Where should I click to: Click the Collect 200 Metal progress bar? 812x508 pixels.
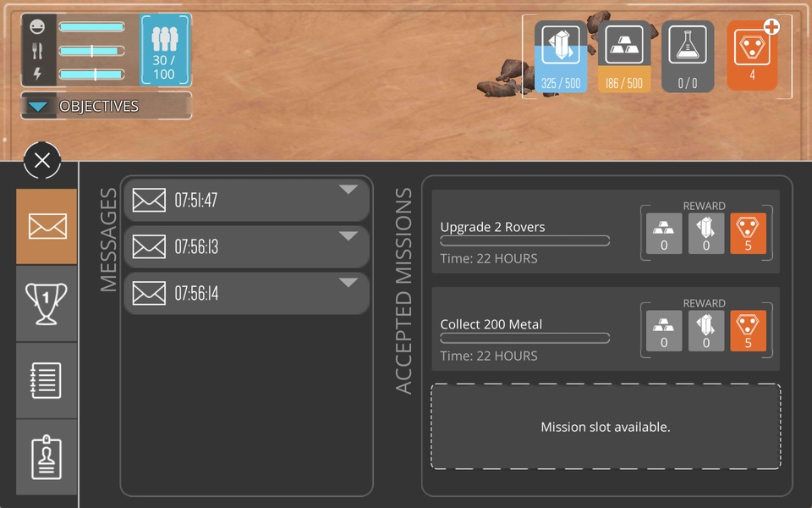point(524,339)
